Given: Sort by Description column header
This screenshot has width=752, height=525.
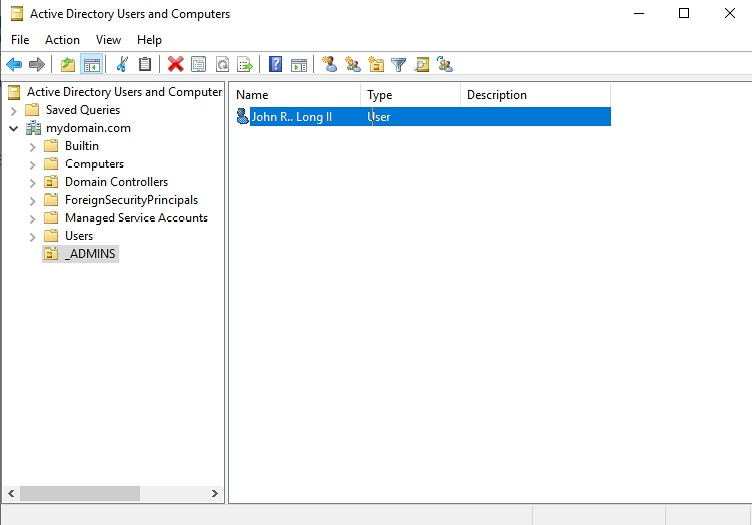Looking at the screenshot, I should point(535,95).
